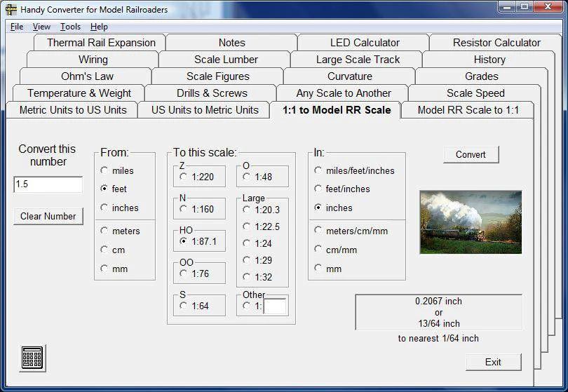568x392 pixels.
Task: Choose N 1:160 scale option
Action: click(184, 208)
